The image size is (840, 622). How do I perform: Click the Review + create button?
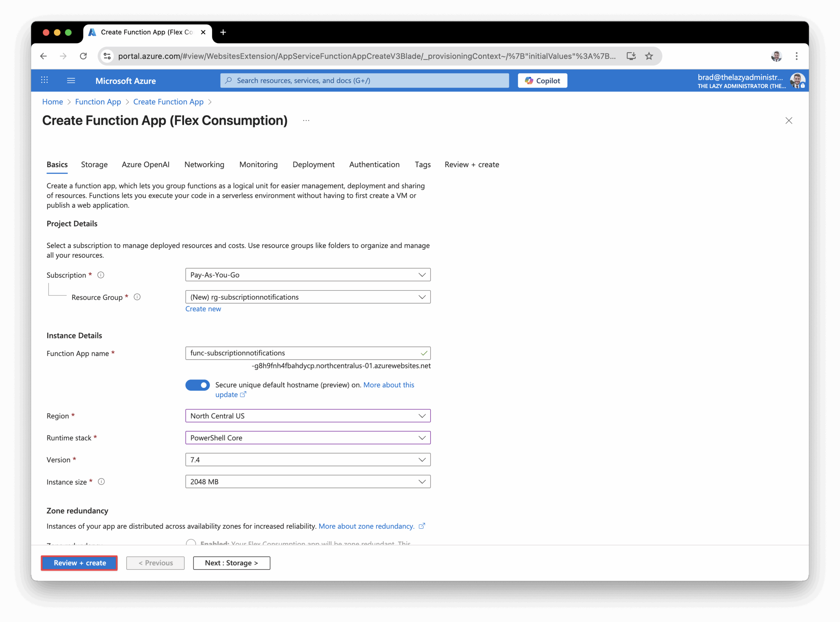[x=79, y=563]
